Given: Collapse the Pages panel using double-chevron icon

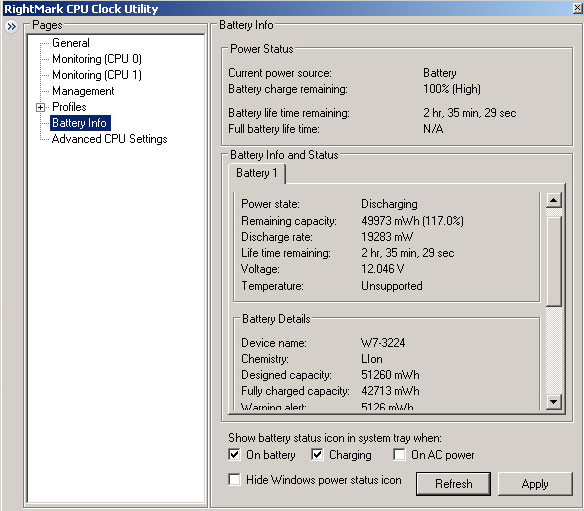Looking at the screenshot, I should tap(11, 26).
